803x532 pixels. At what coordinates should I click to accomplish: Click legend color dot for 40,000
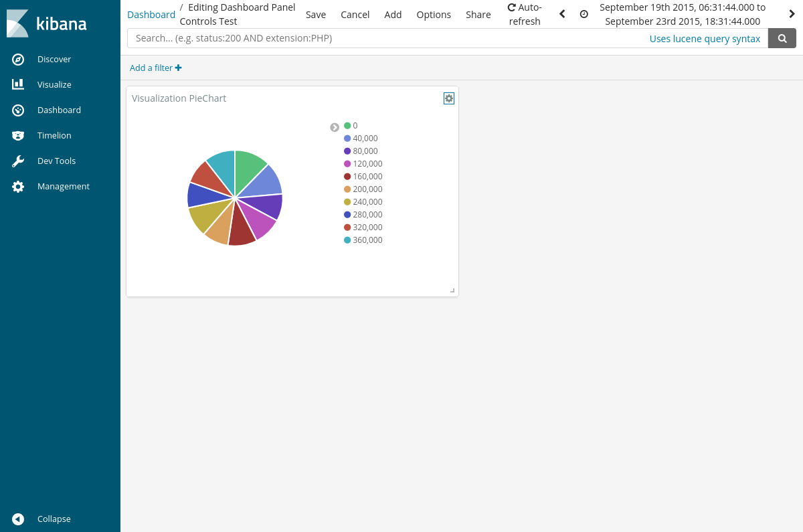click(x=347, y=139)
